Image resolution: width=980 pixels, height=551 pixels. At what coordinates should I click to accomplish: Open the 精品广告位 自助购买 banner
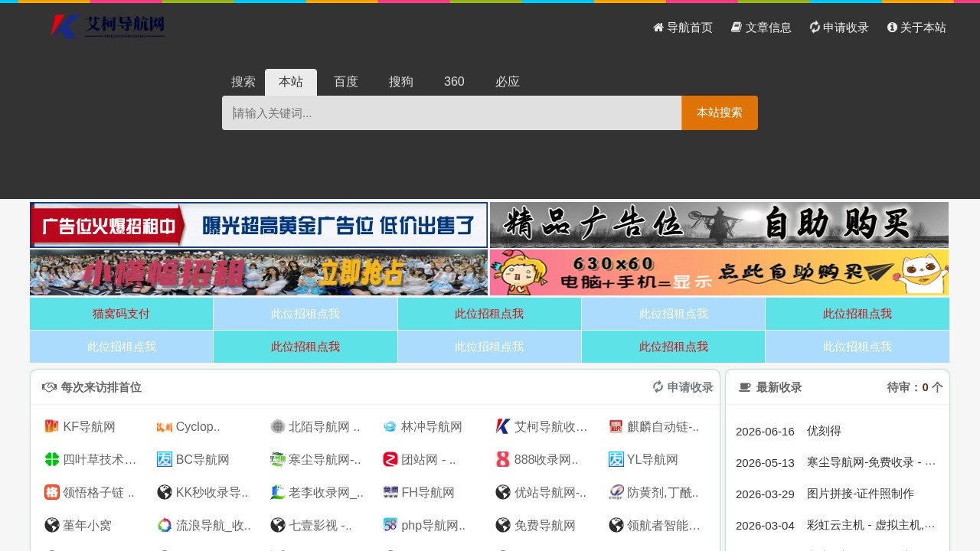[719, 225]
